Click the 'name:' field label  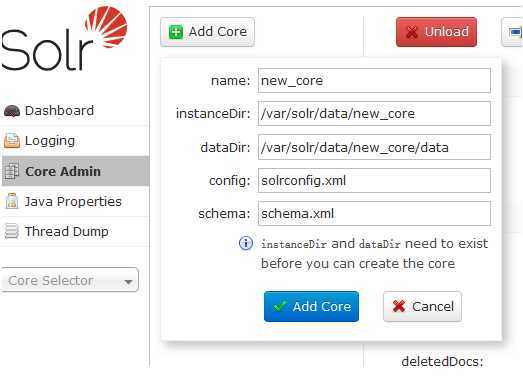(230, 81)
